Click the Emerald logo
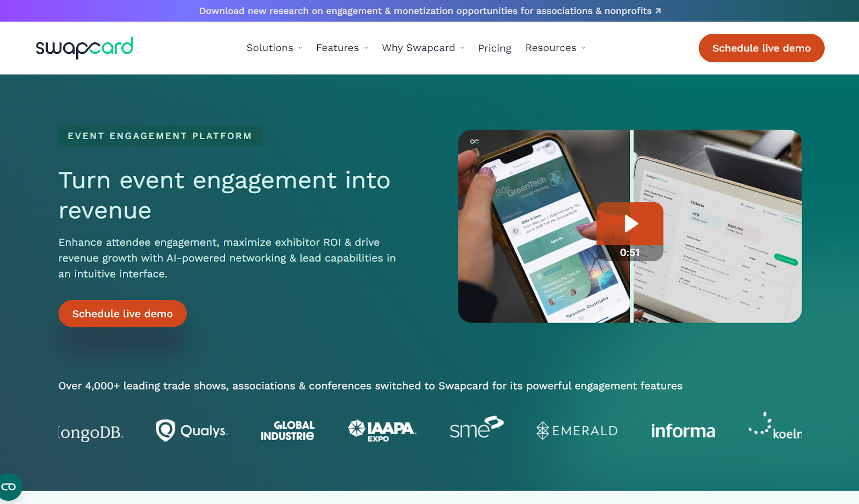 (x=577, y=430)
